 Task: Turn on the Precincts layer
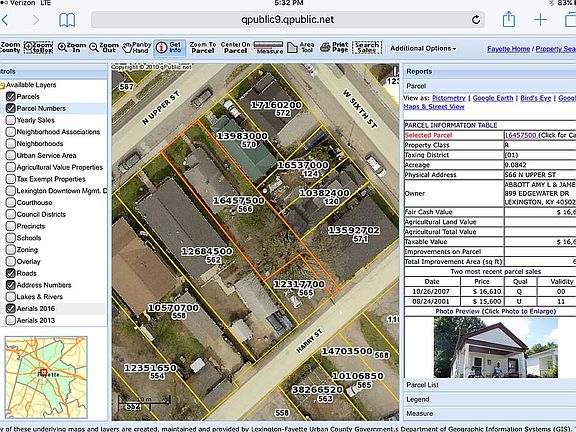(11, 226)
